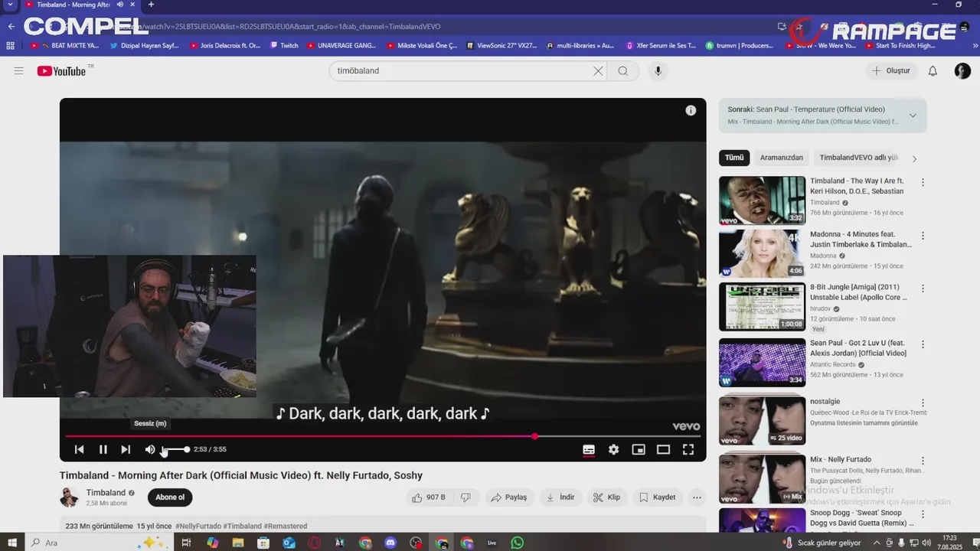
Task: Open the YouTube hamburger guide menu
Action: pos(18,71)
